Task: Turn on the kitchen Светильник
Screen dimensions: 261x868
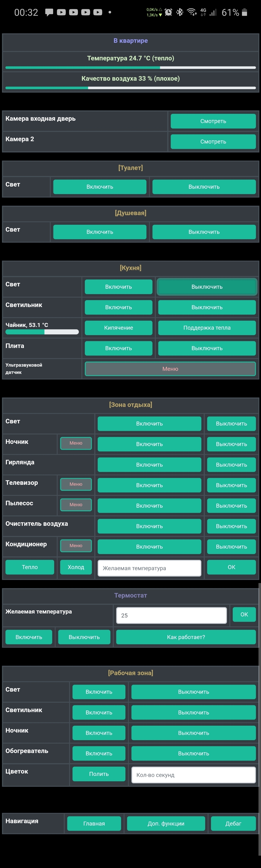Action: (119, 307)
